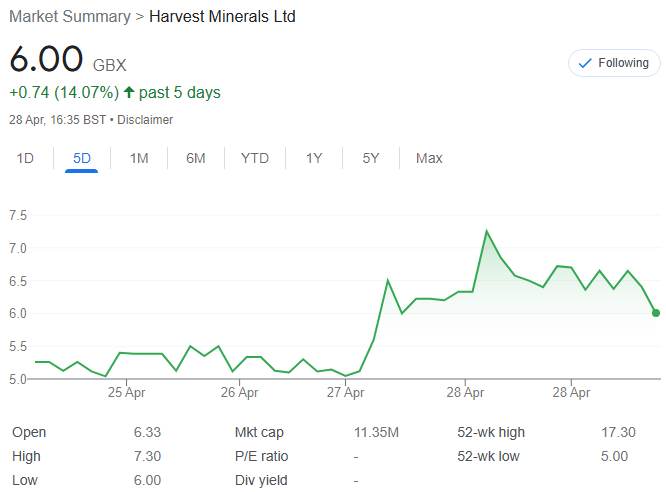Screen dimensions: 666x492
Task: Click the Open value 6.33
Action: [x=147, y=432]
